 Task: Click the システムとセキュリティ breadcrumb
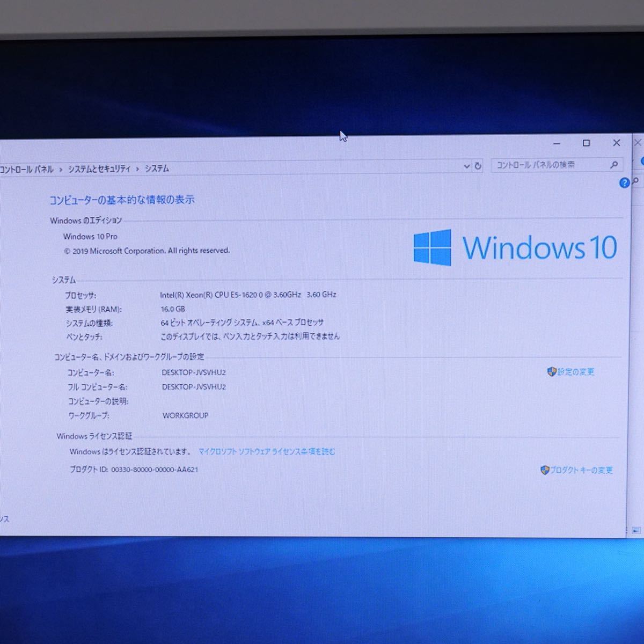pos(99,169)
